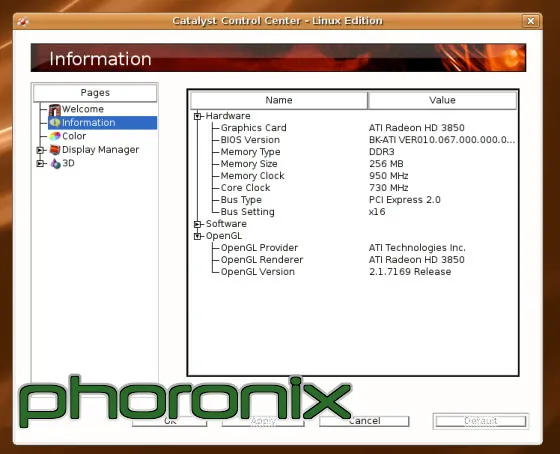
Task: Click the window title bar text
Action: coord(277,21)
